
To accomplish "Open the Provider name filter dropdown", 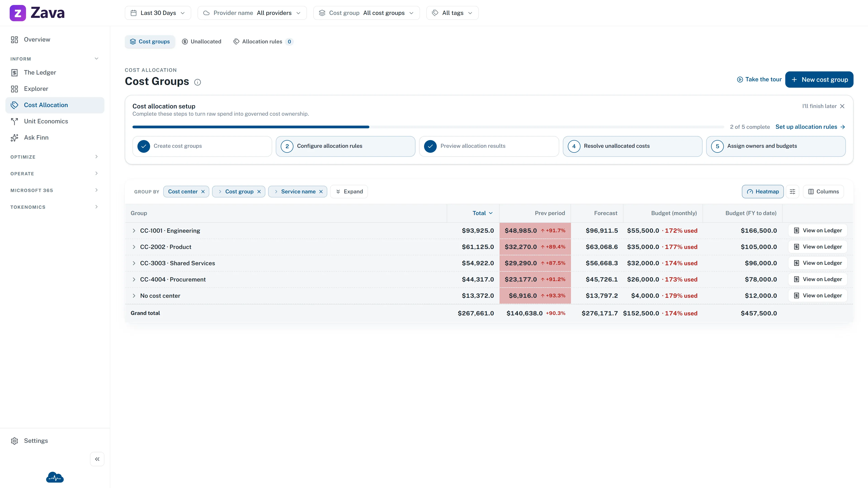I will (x=252, y=13).
